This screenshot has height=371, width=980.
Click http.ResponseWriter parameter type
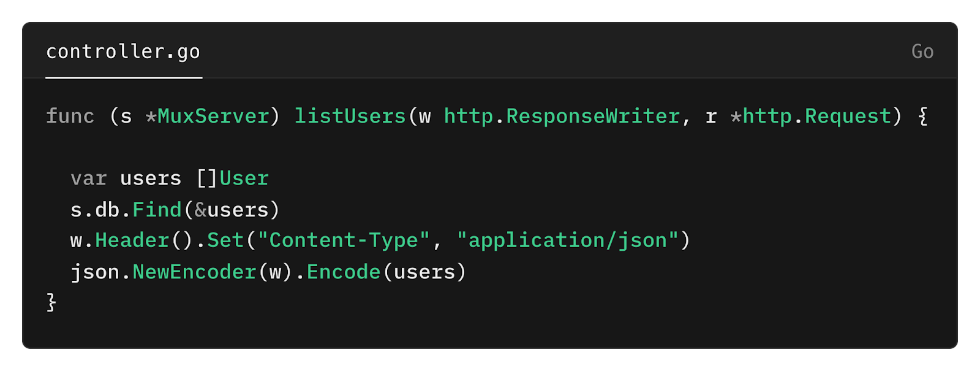(x=562, y=116)
